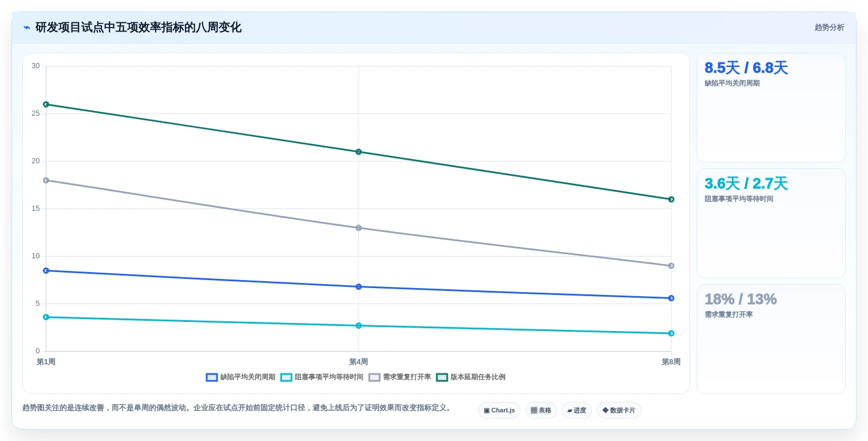Click the 18% / 13% card value
Viewport: 868px width, 441px height.
[740, 300]
